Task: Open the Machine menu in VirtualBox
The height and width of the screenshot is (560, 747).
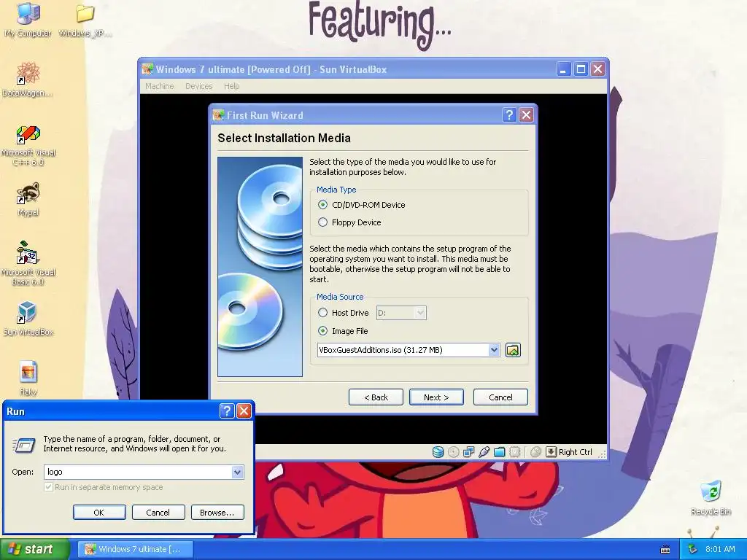Action: pyautogui.click(x=160, y=86)
